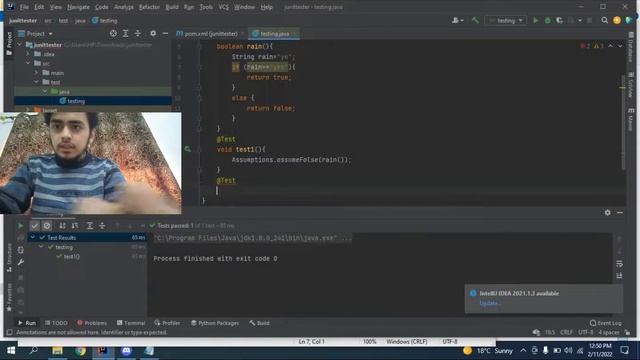Screen dimensions: 640x360
Task: Open File Explorer from the taskbar
Action: click(57, 350)
